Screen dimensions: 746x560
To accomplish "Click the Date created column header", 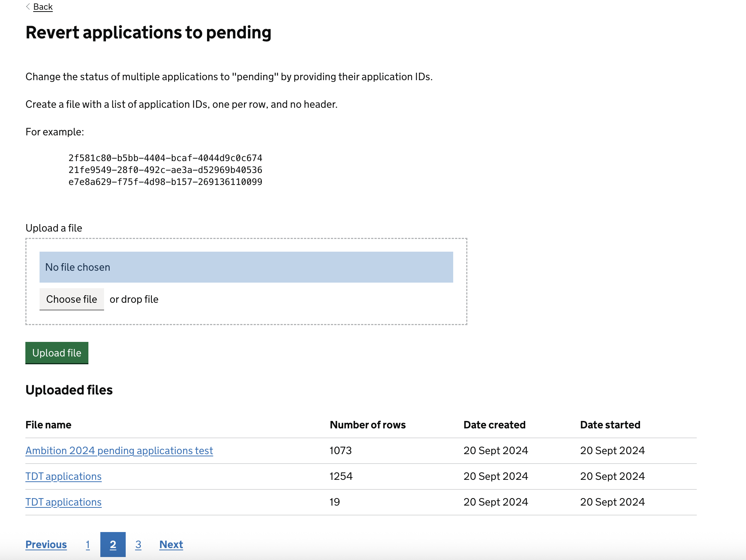I will pos(494,425).
